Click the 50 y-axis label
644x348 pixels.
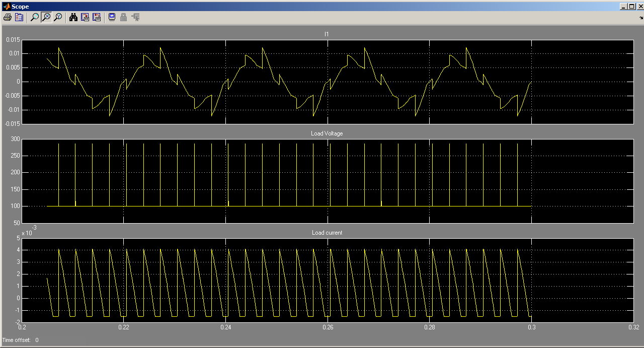(16, 223)
